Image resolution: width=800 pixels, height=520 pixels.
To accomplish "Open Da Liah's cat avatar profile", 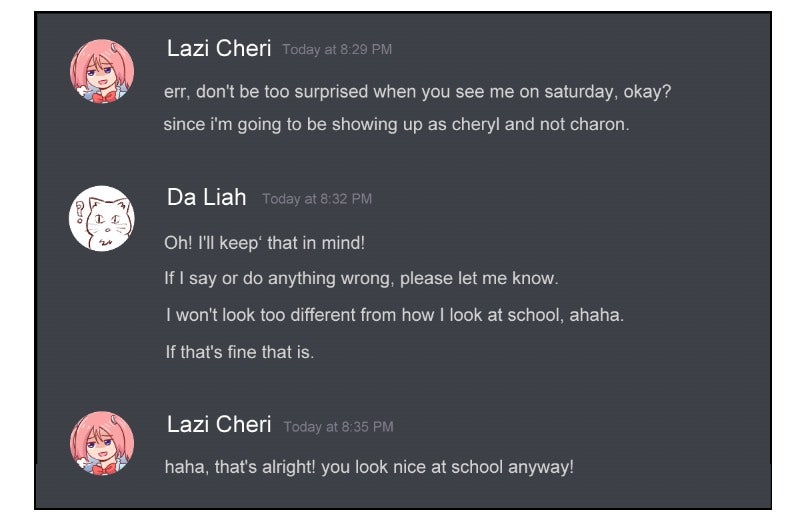I will point(102,218).
